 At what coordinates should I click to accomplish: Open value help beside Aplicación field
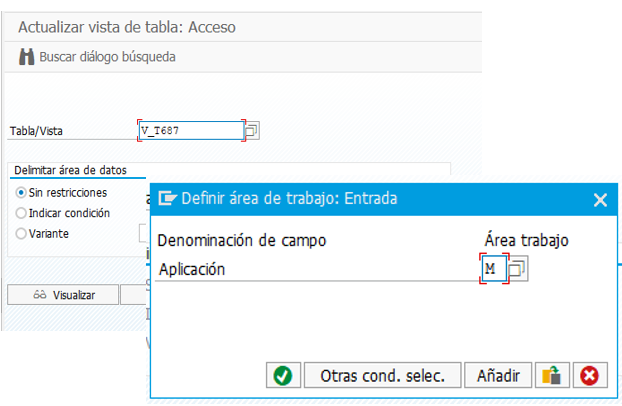[518, 269]
